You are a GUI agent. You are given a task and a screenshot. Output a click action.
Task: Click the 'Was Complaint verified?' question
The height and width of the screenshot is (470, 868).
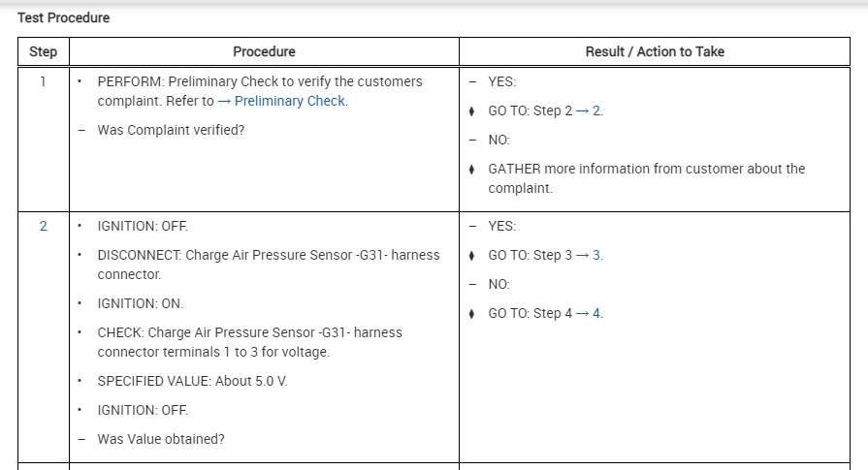[x=171, y=130]
